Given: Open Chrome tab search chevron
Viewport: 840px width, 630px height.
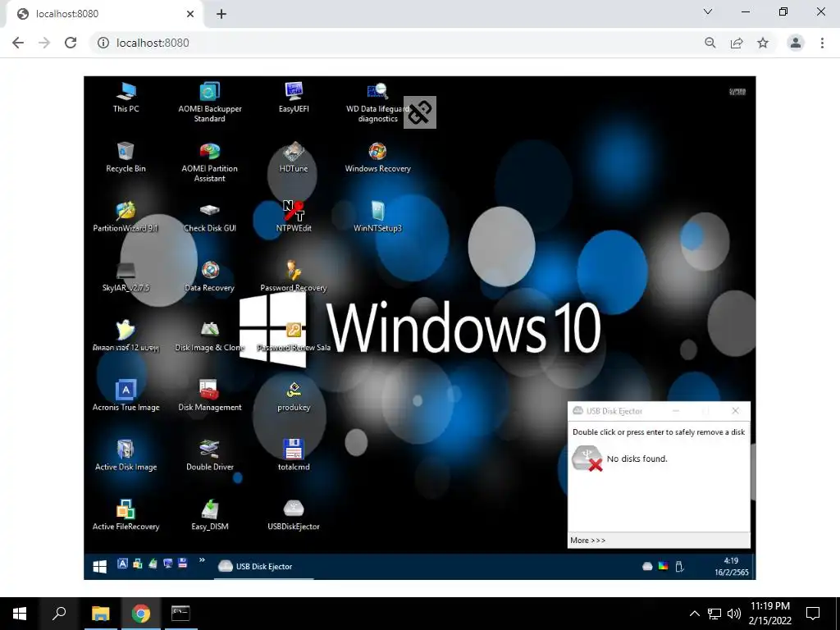Looking at the screenshot, I should click(708, 11).
